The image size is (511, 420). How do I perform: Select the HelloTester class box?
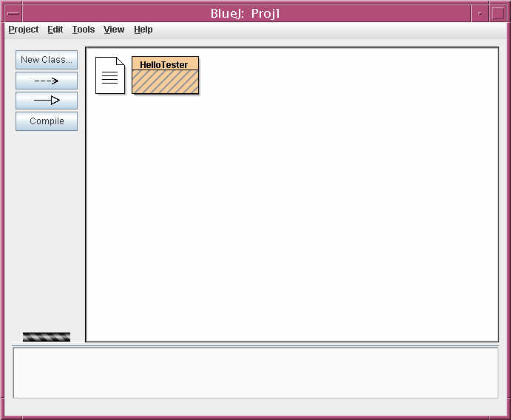pyautogui.click(x=165, y=75)
